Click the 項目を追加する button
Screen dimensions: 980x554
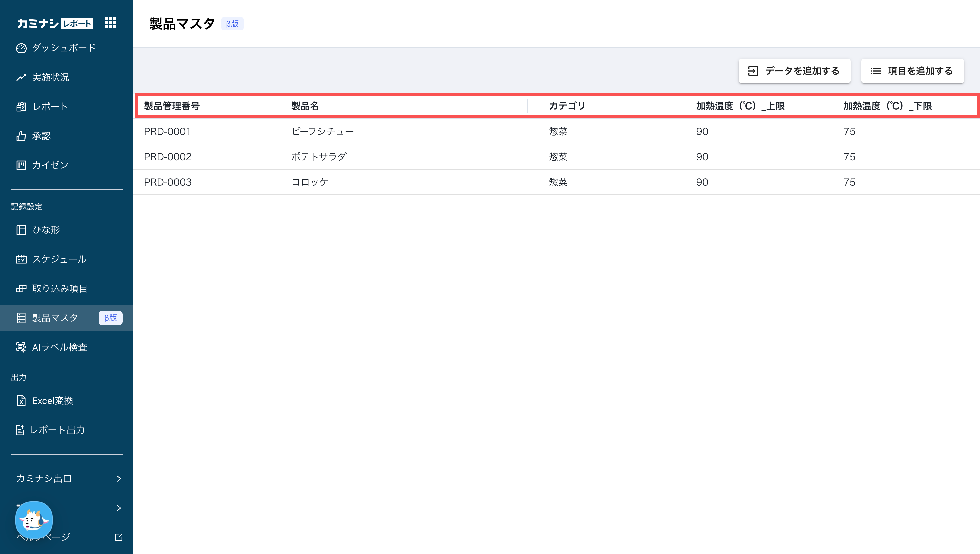point(912,71)
